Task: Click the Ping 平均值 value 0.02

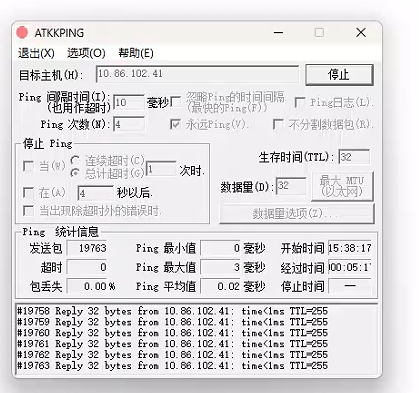Action: coord(220,286)
